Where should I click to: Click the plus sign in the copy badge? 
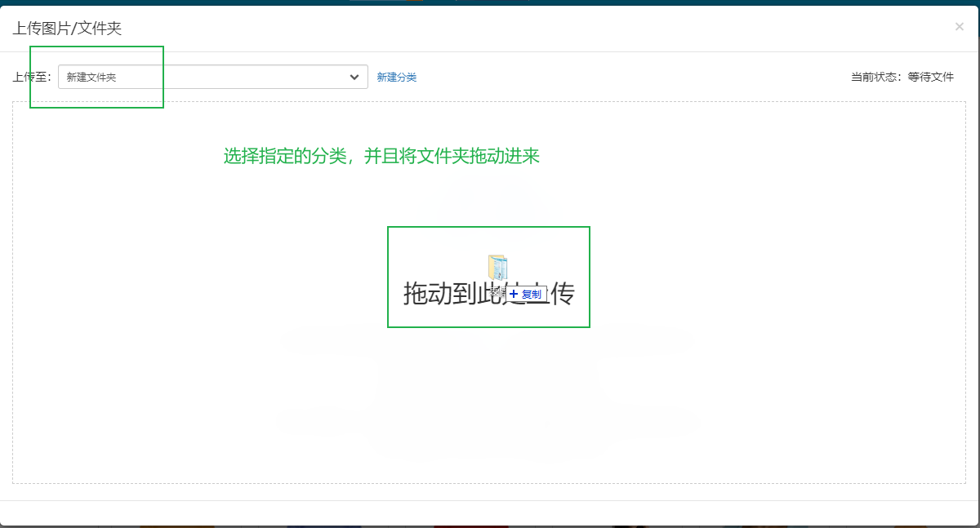click(514, 294)
